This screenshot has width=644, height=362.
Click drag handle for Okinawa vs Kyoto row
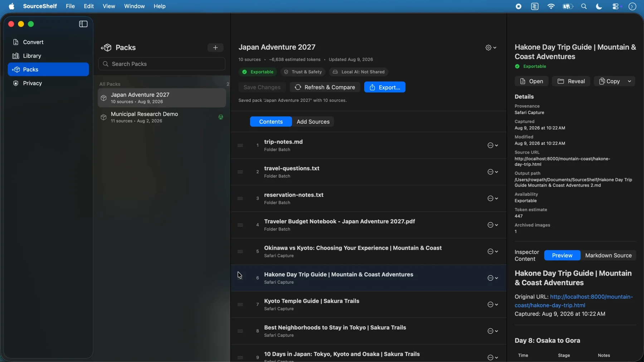tap(240, 252)
